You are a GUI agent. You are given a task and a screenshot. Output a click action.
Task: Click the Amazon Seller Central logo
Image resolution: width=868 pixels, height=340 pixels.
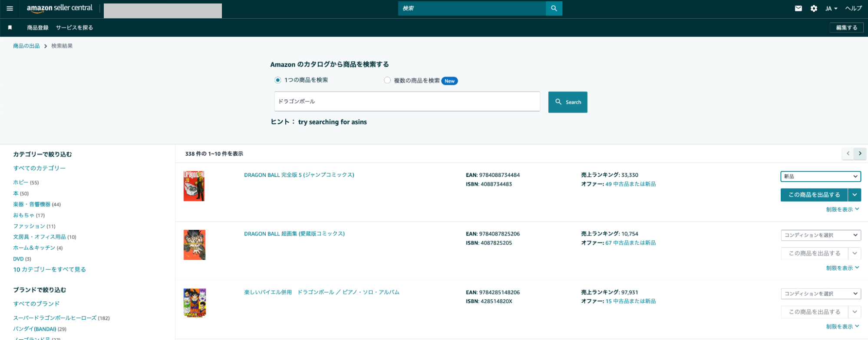pos(59,8)
